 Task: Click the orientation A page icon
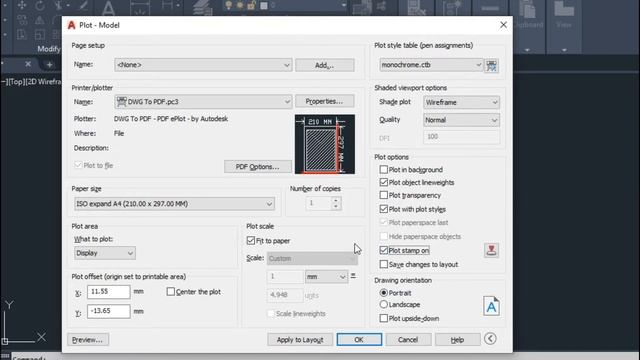(x=491, y=306)
